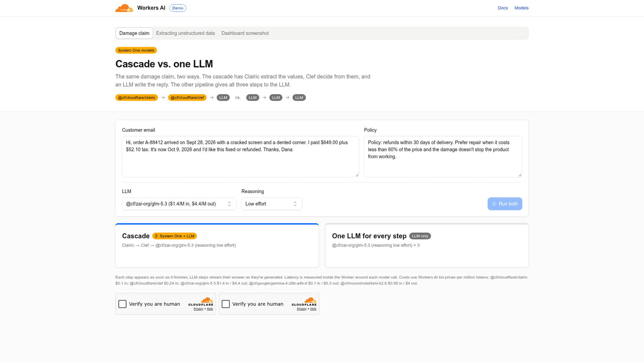Viewport: 644px width, 362px height.
Task: Click the Cascade vs. one LLM heading
Action: [x=164, y=64]
